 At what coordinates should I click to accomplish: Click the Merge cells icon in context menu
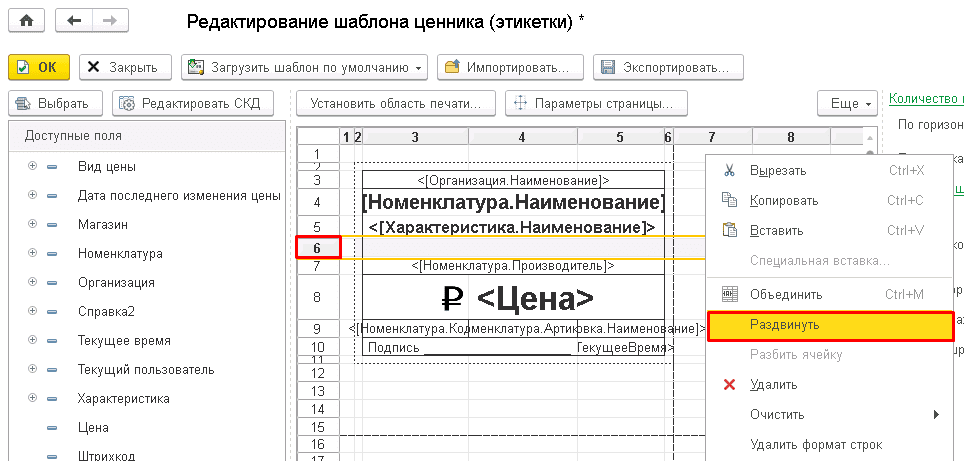729,295
